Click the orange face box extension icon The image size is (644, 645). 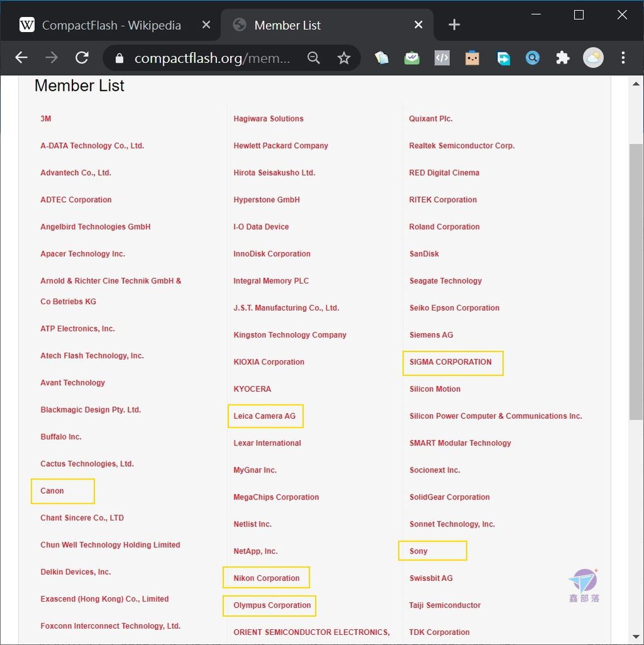coord(472,58)
